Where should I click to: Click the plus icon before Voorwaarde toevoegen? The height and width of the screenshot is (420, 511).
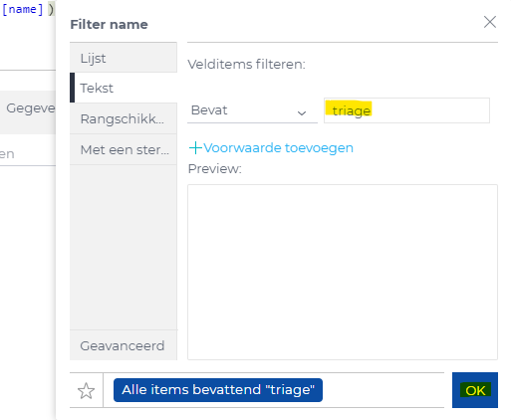[x=195, y=148]
